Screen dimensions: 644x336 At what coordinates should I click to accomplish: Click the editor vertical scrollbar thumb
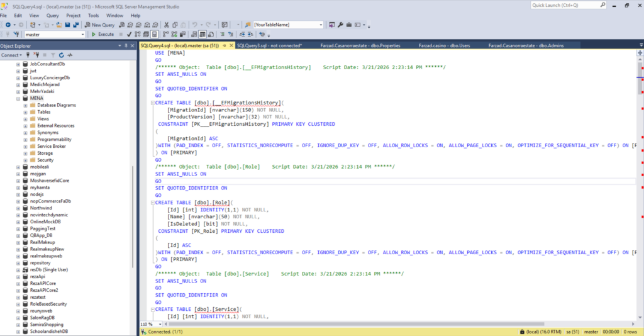click(640, 78)
